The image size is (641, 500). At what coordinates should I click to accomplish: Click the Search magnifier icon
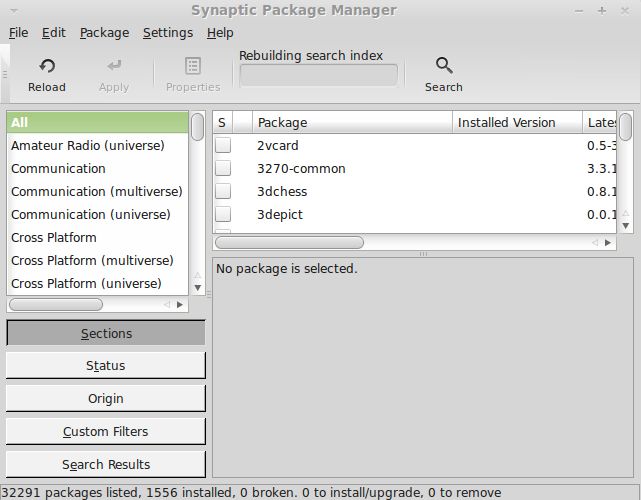tap(444, 66)
